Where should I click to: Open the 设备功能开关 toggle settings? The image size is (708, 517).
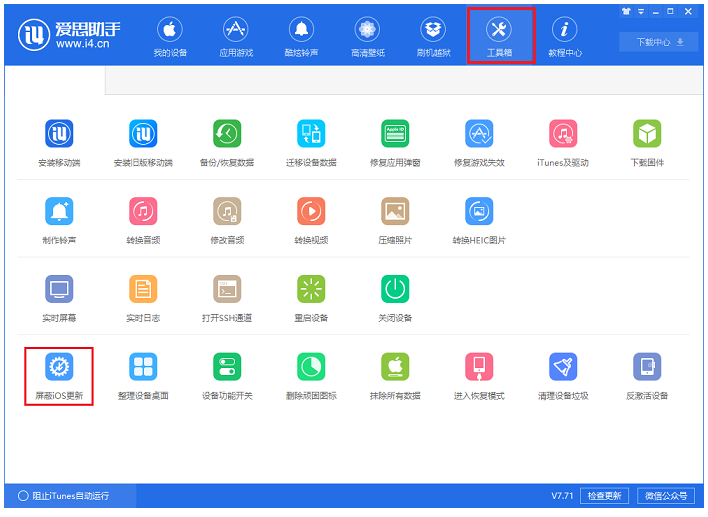pyautogui.click(x=227, y=368)
